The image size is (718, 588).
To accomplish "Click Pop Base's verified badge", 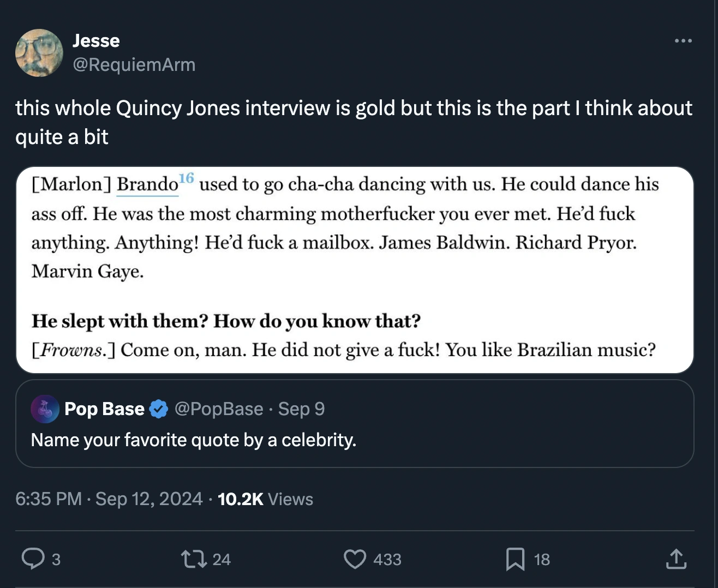I will (158, 409).
